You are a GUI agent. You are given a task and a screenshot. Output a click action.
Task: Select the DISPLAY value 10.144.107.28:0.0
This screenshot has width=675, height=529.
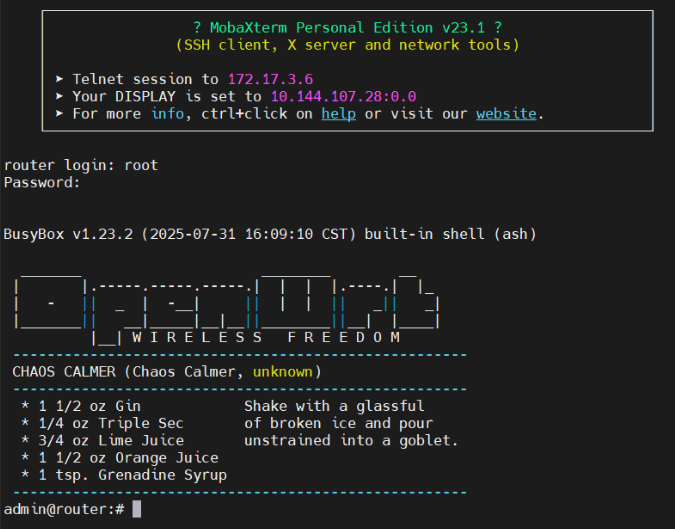pyautogui.click(x=344, y=96)
